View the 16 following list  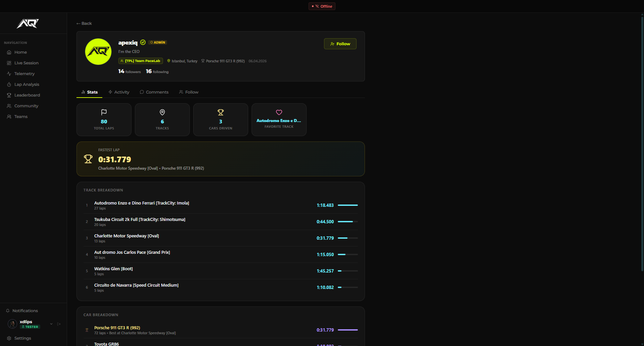157,71
